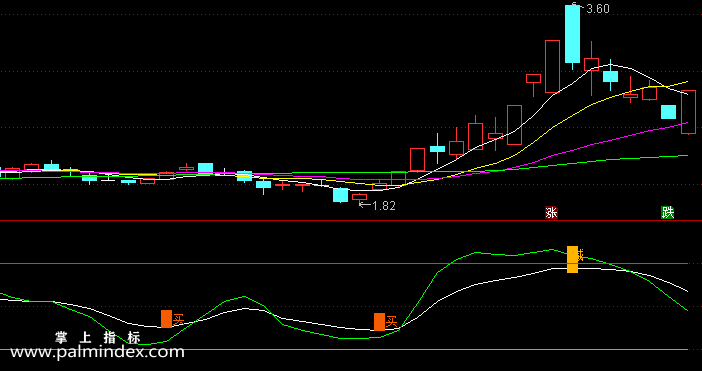
Task: Select the red 涨 signal marker
Action: 551,213
